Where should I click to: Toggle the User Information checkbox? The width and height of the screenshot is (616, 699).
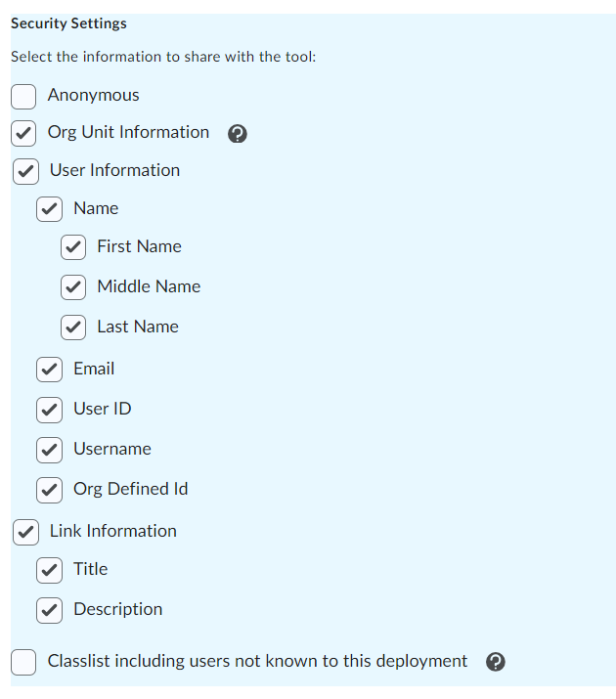pyautogui.click(x=25, y=172)
